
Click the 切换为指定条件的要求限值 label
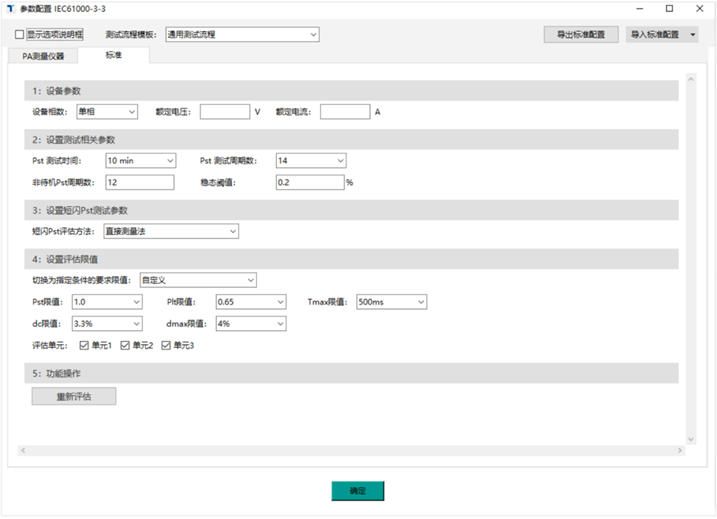(x=81, y=280)
